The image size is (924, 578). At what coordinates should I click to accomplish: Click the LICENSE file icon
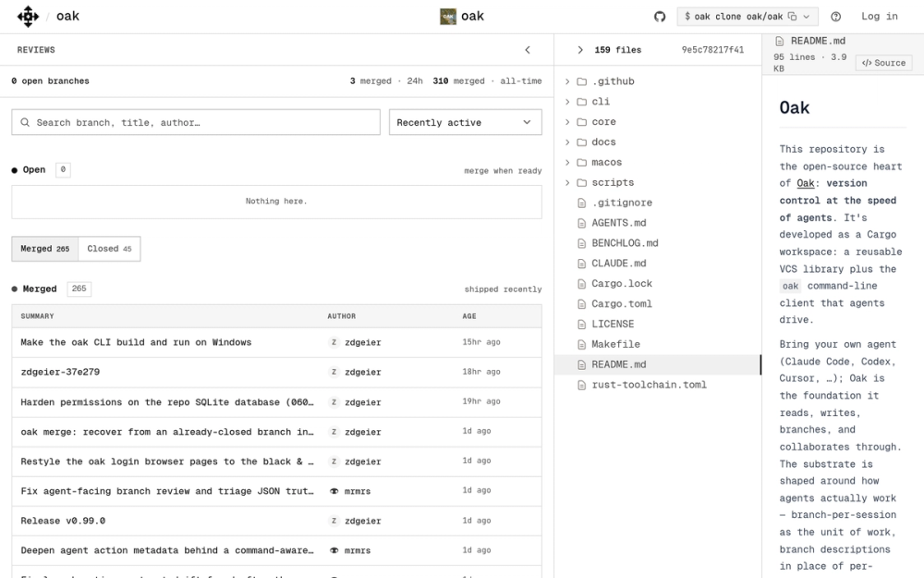(x=581, y=324)
